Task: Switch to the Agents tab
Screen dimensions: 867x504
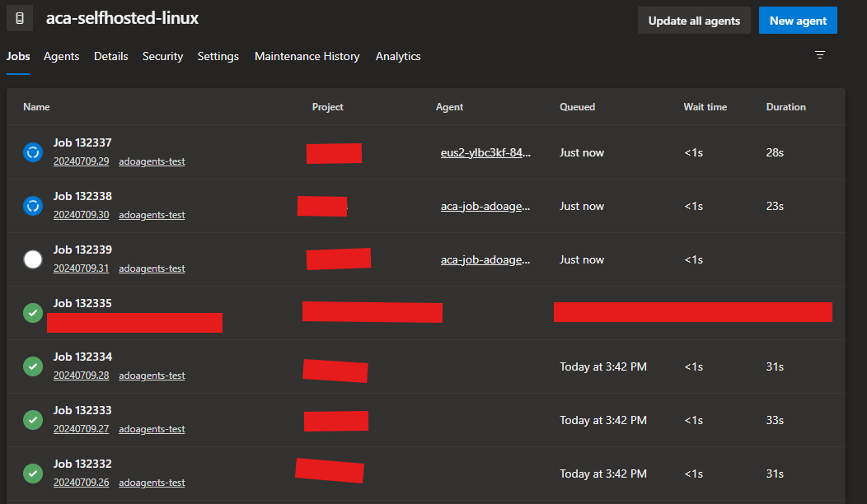Action: pos(61,57)
